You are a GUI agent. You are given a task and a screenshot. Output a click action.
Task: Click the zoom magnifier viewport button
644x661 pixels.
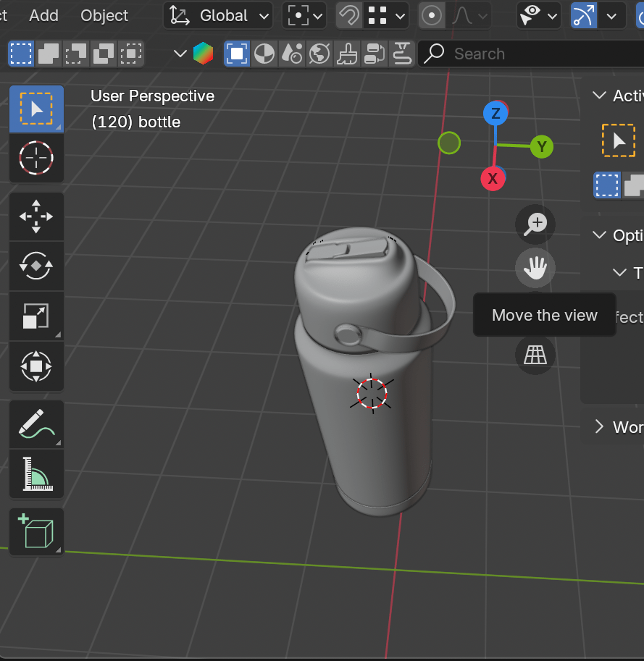click(535, 223)
